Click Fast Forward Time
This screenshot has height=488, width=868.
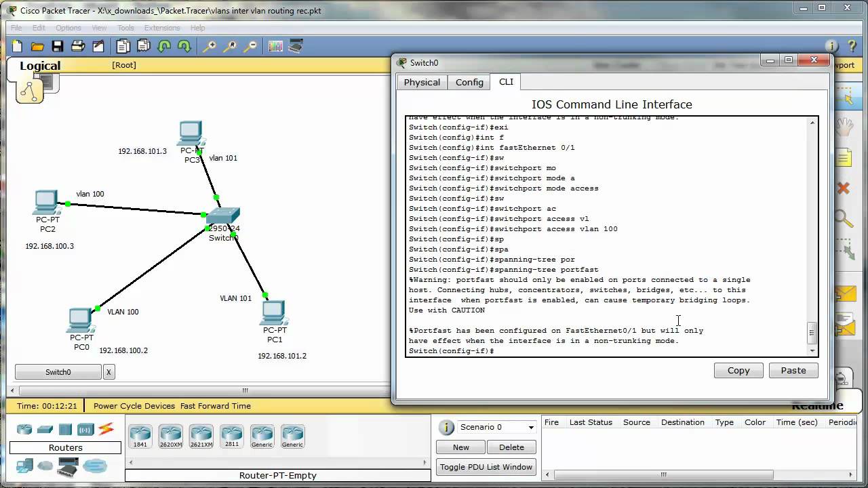coord(216,406)
